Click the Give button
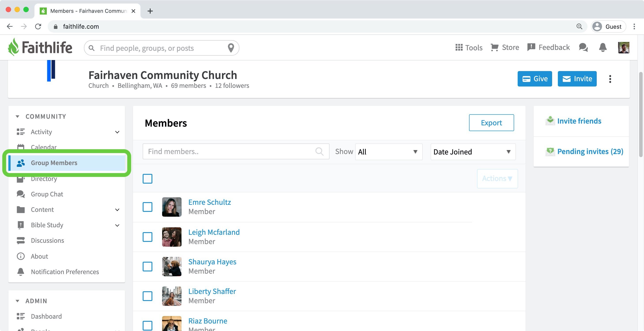644x331 pixels. pos(535,79)
